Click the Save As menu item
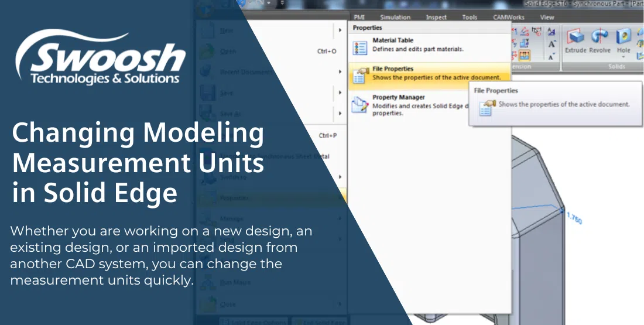The height and width of the screenshot is (325, 644). 271,114
